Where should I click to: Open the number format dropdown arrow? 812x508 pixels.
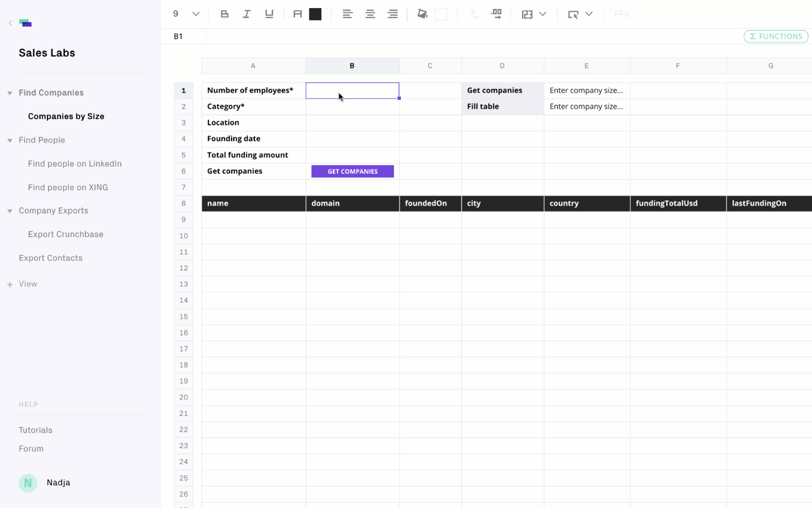click(543, 14)
